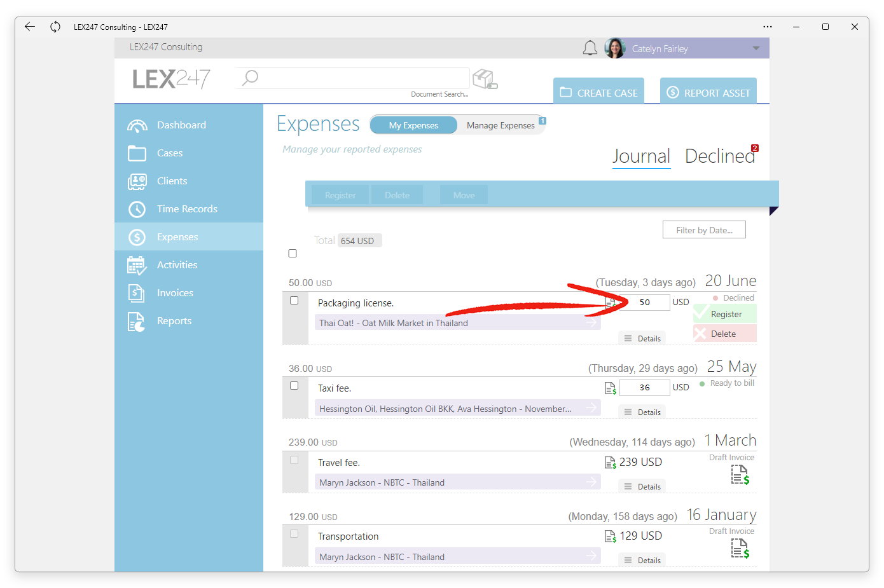
Task: Expand the Catelyn Fairley user dropdown
Action: (756, 48)
